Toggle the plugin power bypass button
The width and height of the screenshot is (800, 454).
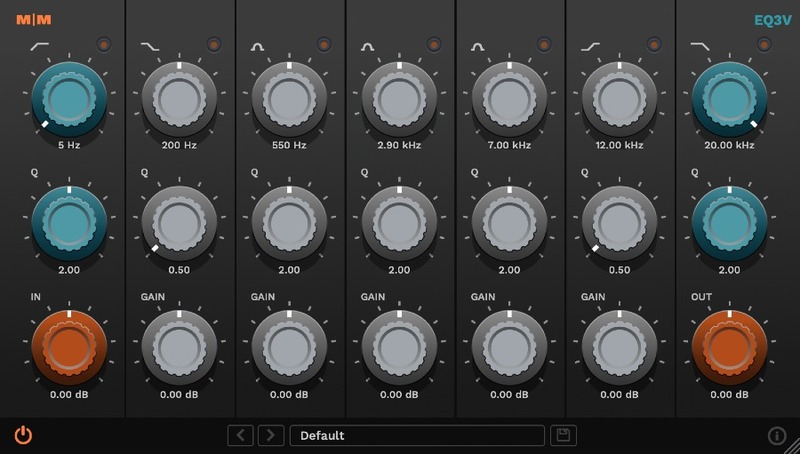(x=23, y=435)
